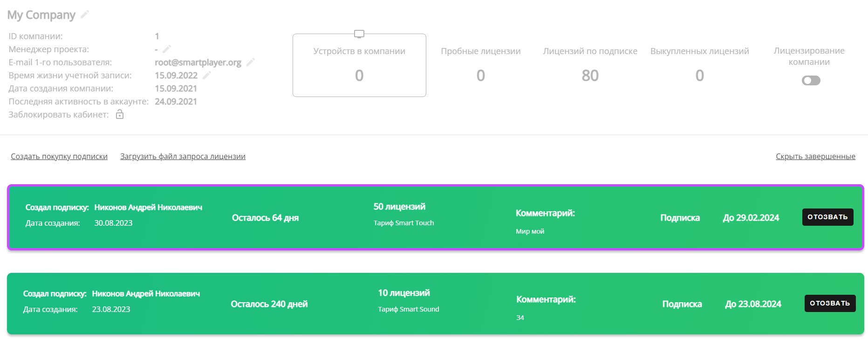Image resolution: width=868 pixels, height=347 pixels.
Task: Select 'Устройств в компании' card
Action: pos(359,65)
